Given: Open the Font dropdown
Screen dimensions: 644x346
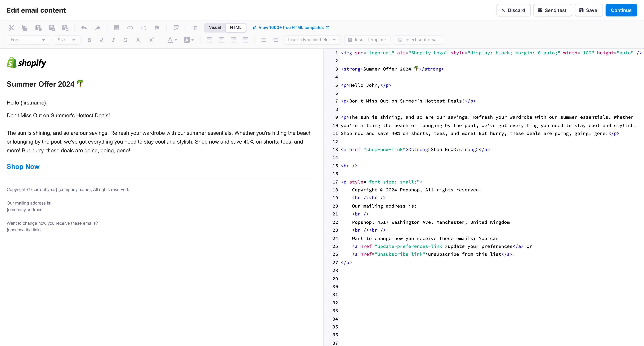Looking at the screenshot, I should [x=29, y=40].
